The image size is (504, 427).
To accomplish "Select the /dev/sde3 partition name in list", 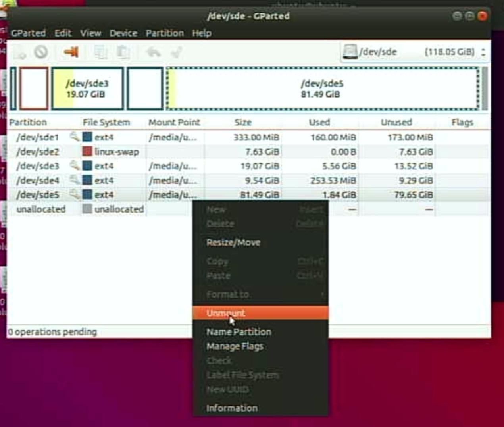I will tap(38, 166).
